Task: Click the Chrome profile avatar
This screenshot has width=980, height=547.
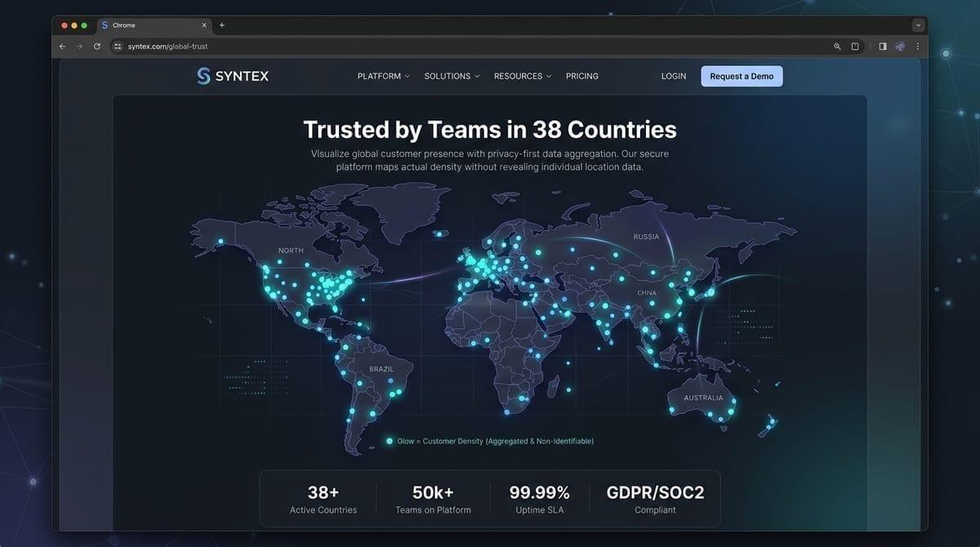Action: (x=900, y=47)
